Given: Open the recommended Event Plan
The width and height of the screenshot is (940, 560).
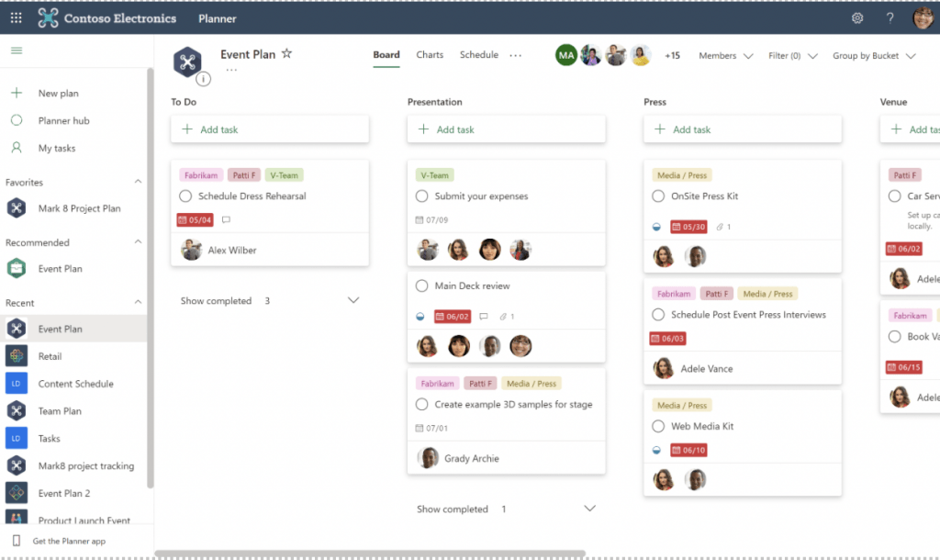Looking at the screenshot, I should [60, 269].
